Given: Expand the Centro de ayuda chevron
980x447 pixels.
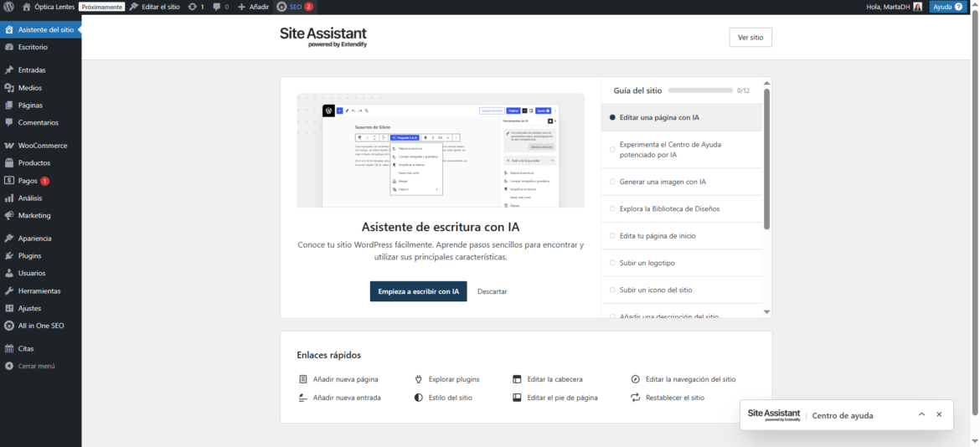Looking at the screenshot, I should tap(921, 414).
